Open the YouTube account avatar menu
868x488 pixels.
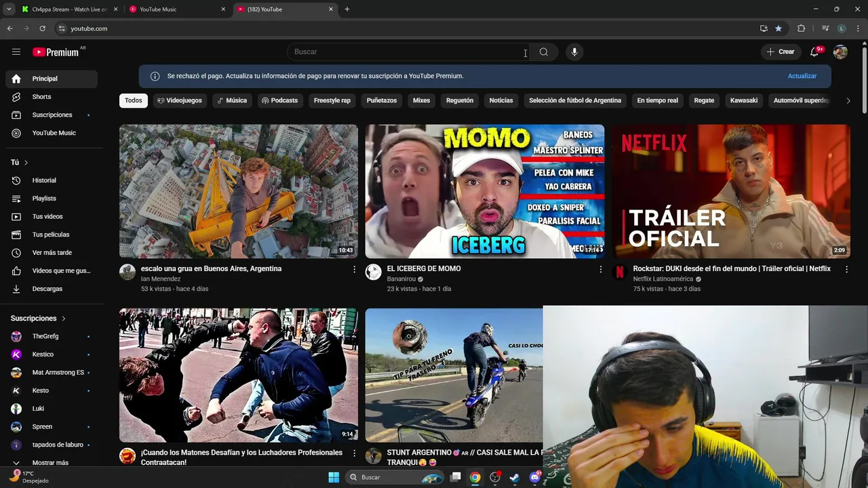(x=840, y=52)
